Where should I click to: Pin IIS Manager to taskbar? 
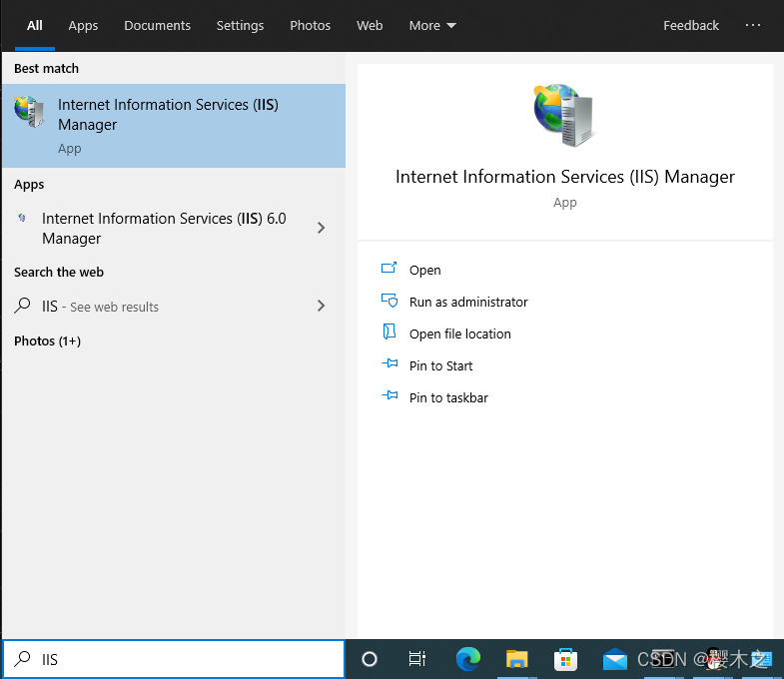448,398
